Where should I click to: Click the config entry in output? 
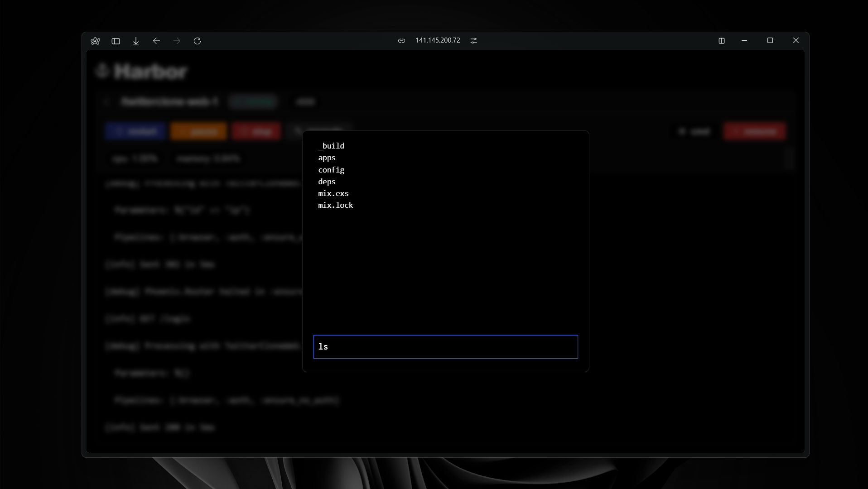point(331,170)
